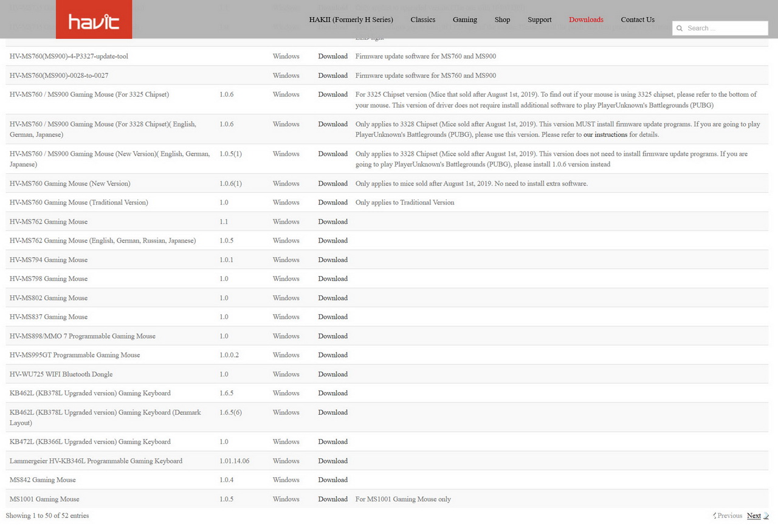Select 'MS842 Gaming Mouse' name cell

(43, 480)
